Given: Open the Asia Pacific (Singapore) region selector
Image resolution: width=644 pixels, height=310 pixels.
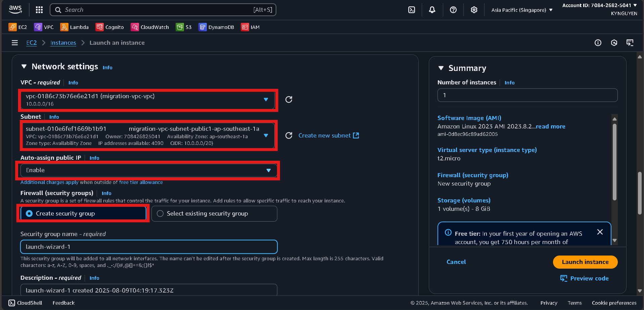Looking at the screenshot, I should [521, 10].
